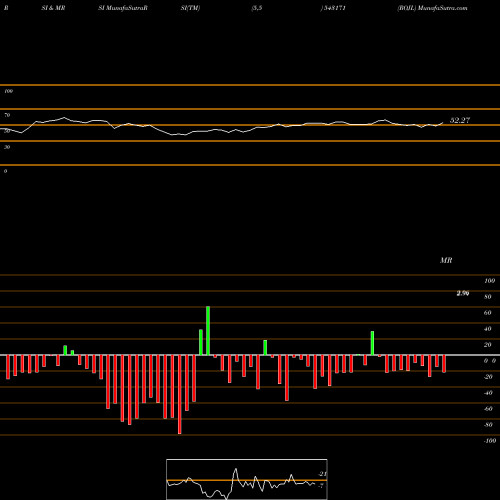Image resolution: width=500 pixels, height=500 pixels.
Task: Click the 100 label on RSI axis
Action: click(8, 91)
